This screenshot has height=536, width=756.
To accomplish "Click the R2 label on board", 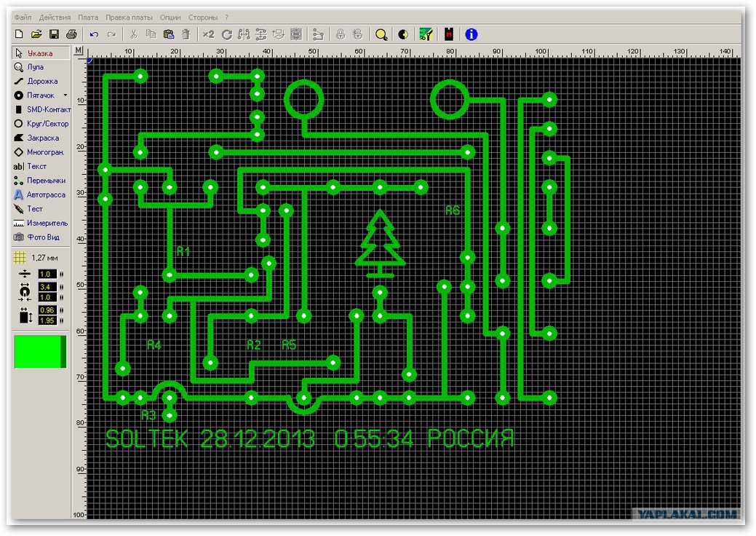I will point(254,344).
